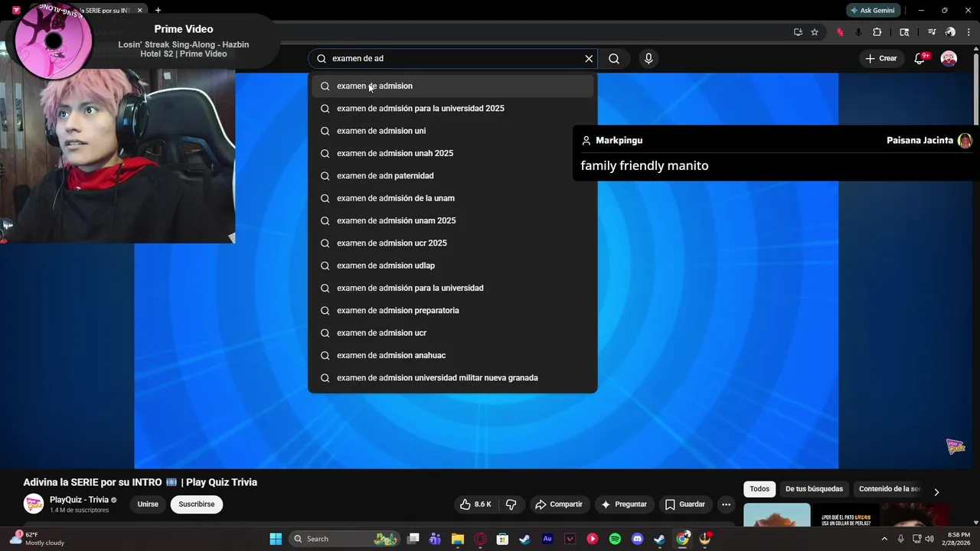
Task: Dislike the video with thumbs down
Action: click(x=511, y=504)
